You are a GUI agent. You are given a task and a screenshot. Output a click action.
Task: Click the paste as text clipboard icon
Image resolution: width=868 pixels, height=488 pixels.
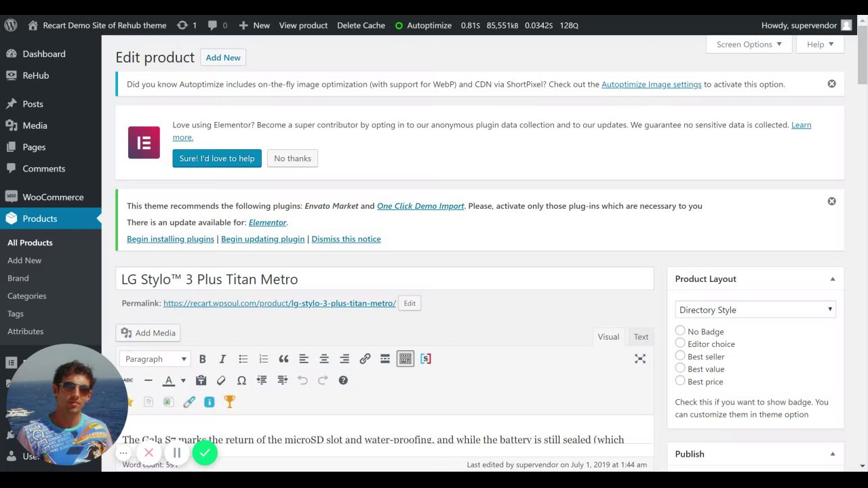(x=201, y=380)
